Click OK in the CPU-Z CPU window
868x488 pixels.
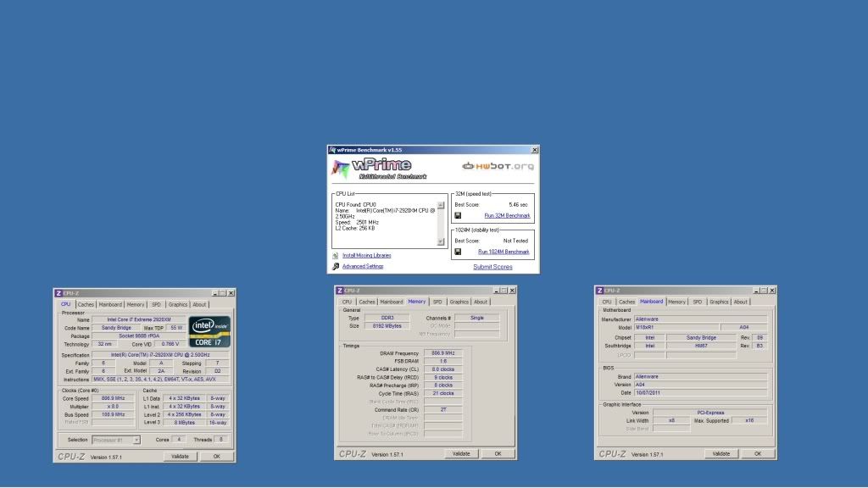pyautogui.click(x=216, y=457)
